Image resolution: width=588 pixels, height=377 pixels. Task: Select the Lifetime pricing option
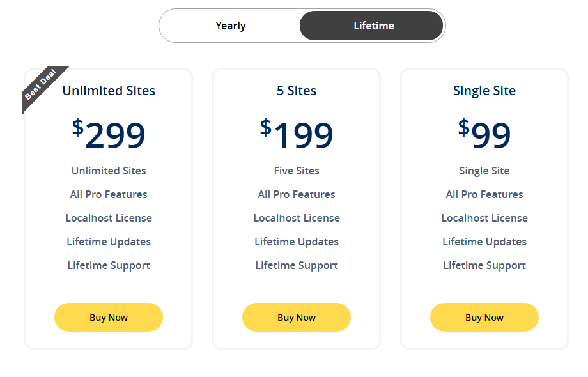(x=372, y=26)
